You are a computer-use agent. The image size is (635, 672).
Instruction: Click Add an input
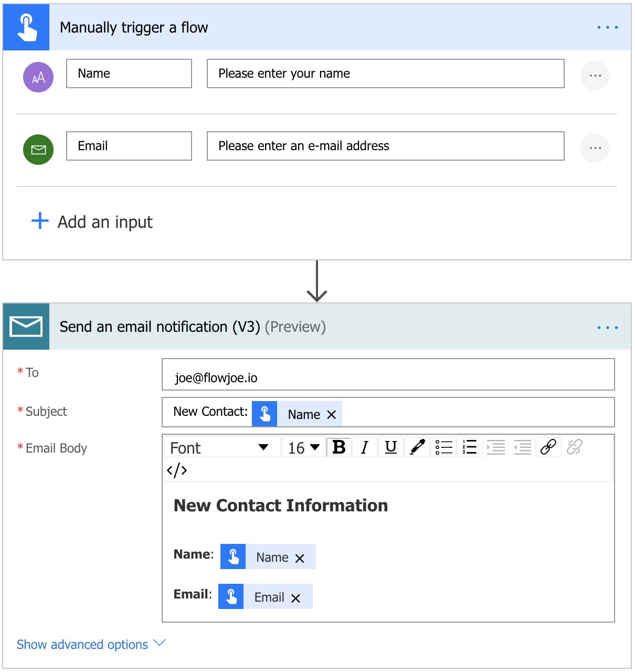pyautogui.click(x=92, y=222)
